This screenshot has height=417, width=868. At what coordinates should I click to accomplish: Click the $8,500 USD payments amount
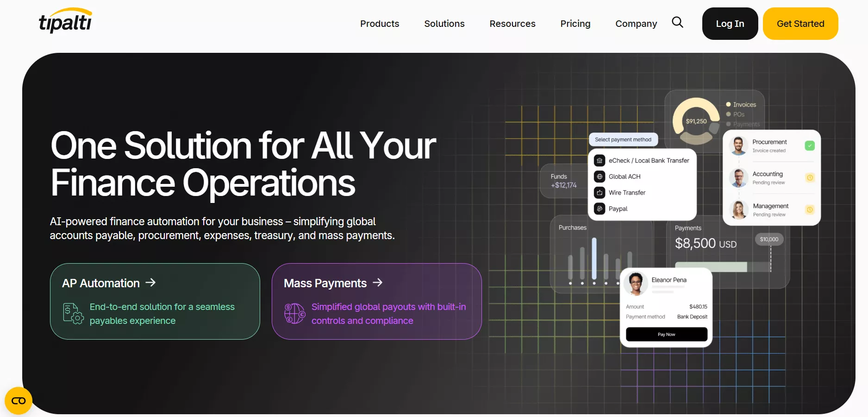[706, 243]
